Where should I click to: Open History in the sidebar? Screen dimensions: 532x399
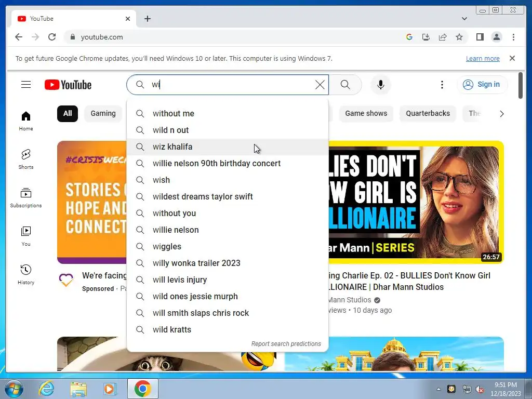(26, 274)
